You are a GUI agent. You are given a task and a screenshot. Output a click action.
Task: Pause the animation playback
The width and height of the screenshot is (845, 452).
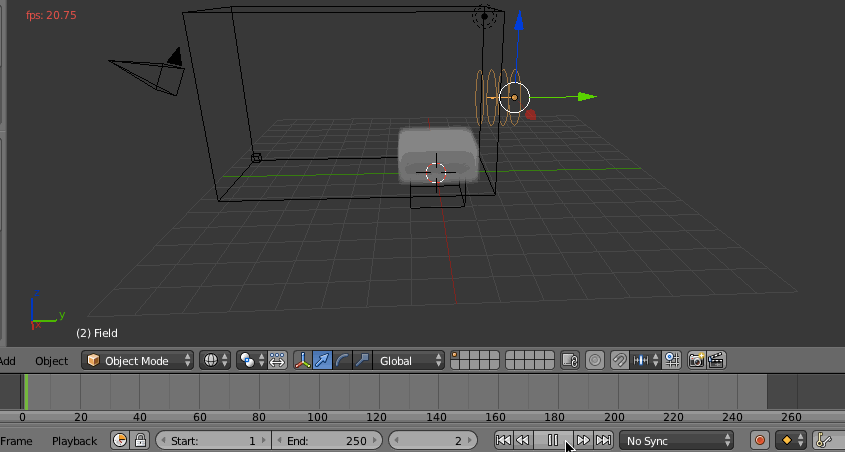pyautogui.click(x=553, y=440)
